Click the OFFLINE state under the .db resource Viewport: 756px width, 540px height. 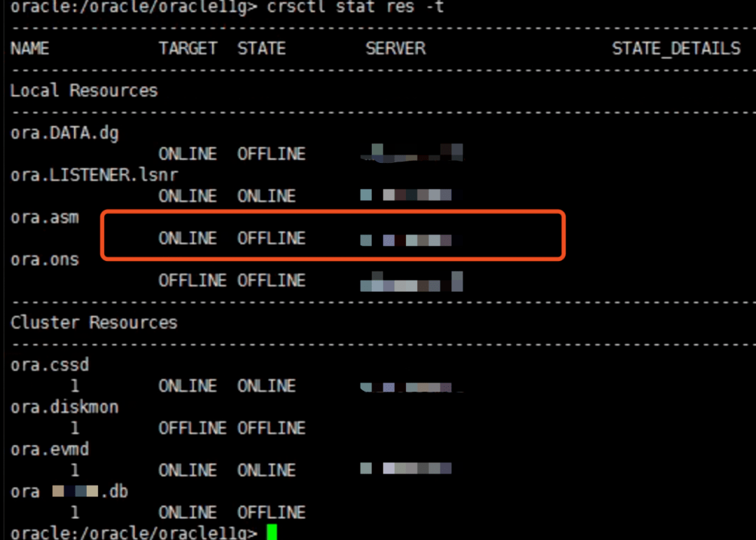(x=272, y=513)
